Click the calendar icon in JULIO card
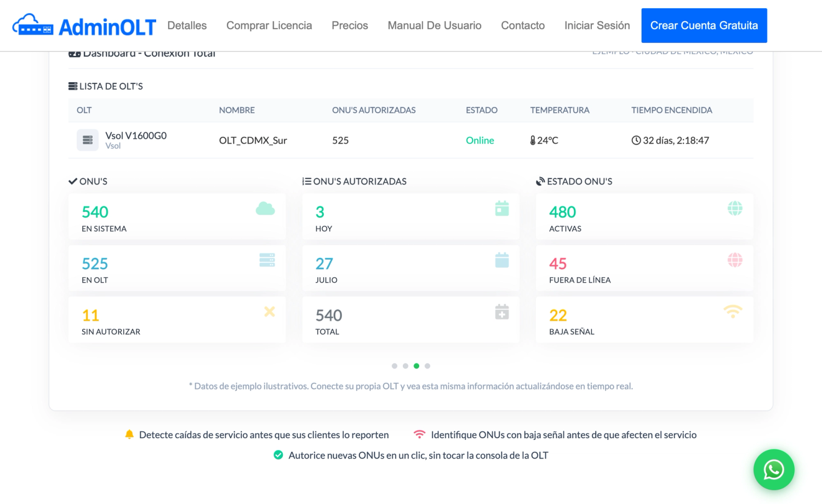This screenshot has width=822, height=504. (x=502, y=260)
